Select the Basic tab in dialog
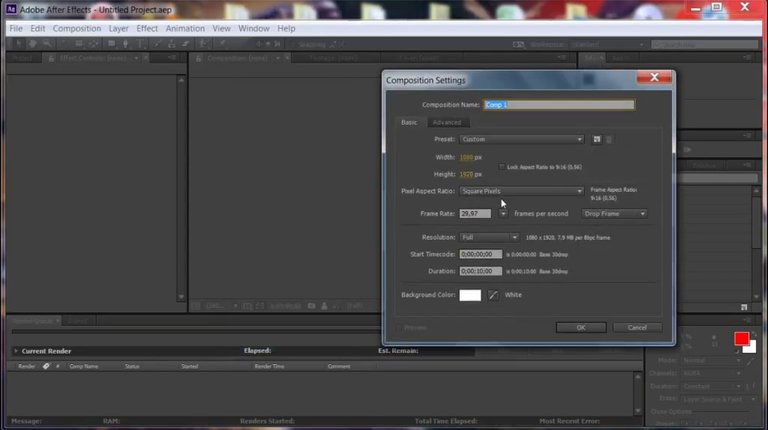The width and height of the screenshot is (768, 430). (409, 122)
